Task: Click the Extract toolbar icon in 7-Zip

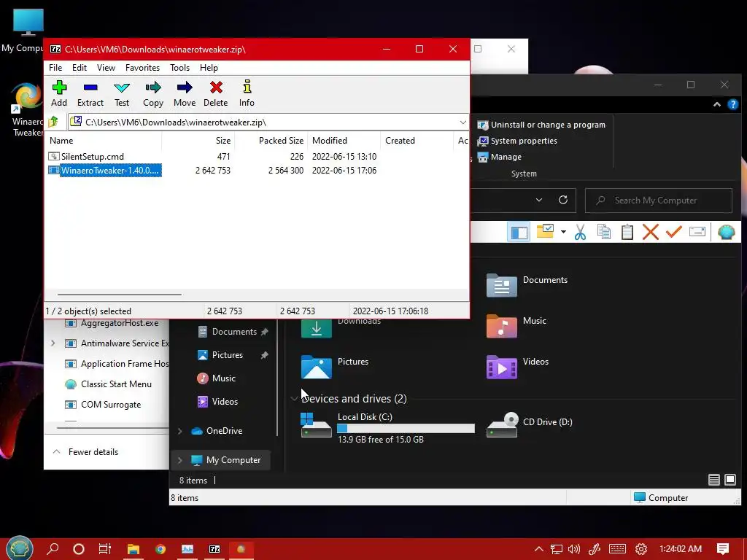Action: (90, 93)
